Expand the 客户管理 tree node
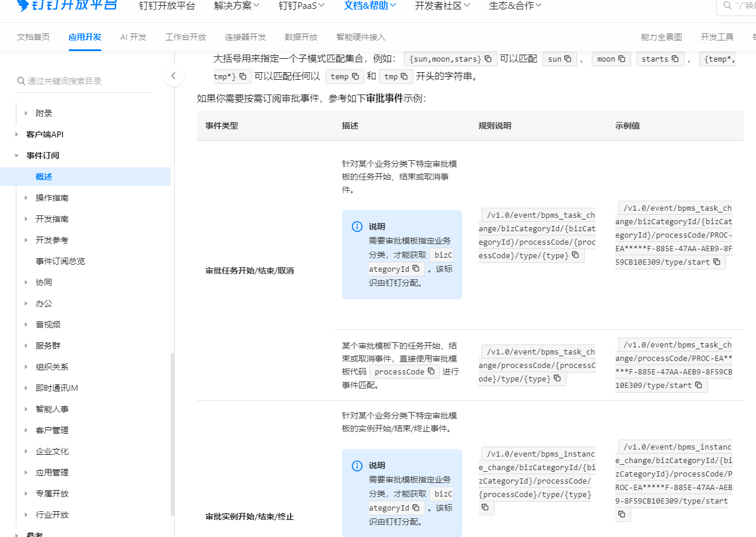The width and height of the screenshot is (756, 537). 26,430
